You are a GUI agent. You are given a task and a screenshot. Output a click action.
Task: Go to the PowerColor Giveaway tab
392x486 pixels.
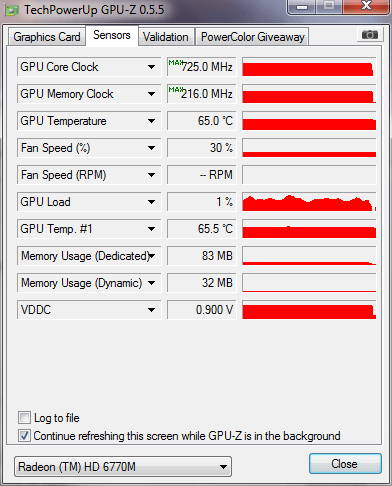[253, 37]
